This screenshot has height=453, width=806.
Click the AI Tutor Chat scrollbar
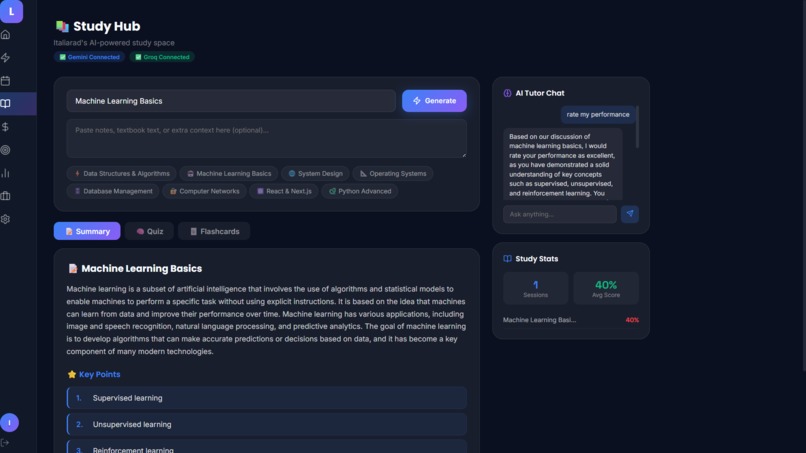click(x=637, y=127)
